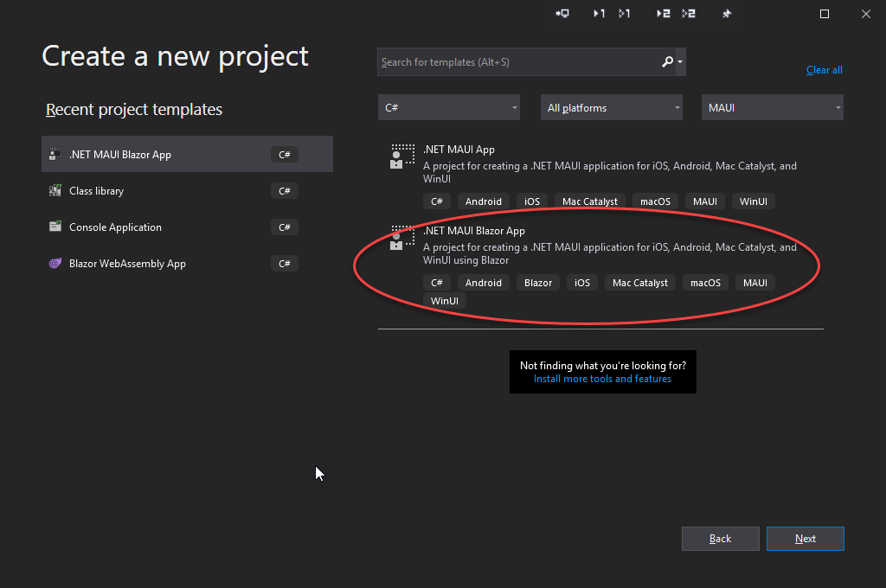Select Class library in recent templates

pyautogui.click(x=187, y=191)
